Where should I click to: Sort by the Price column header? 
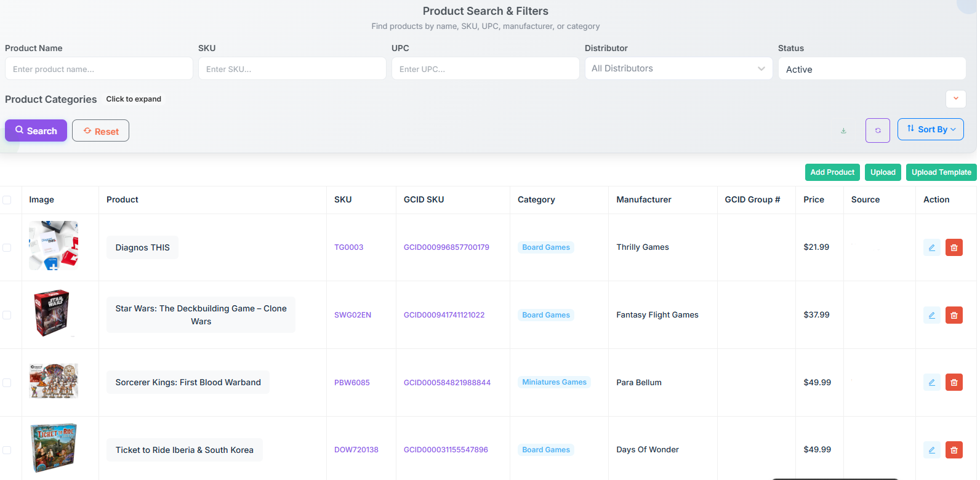813,199
